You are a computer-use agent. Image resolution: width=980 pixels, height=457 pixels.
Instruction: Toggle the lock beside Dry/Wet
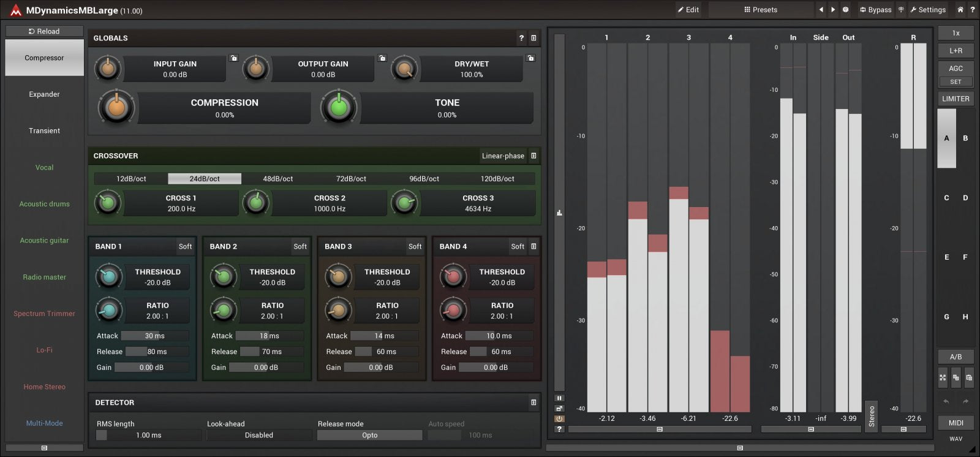[530, 58]
